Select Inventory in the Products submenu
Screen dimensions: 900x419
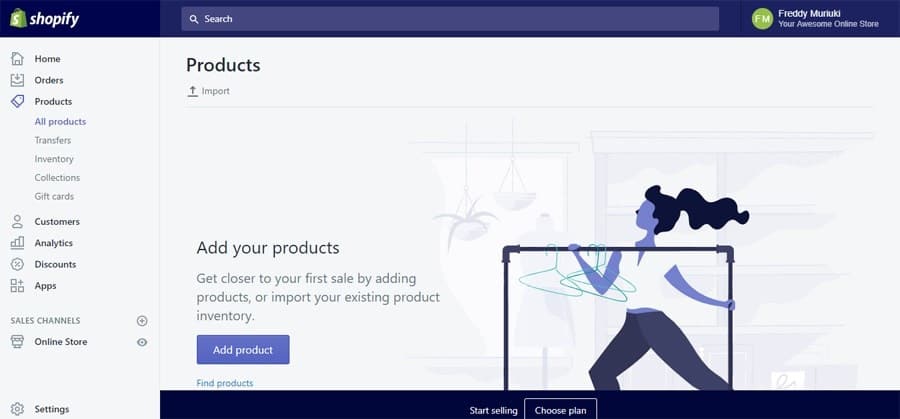coord(54,159)
